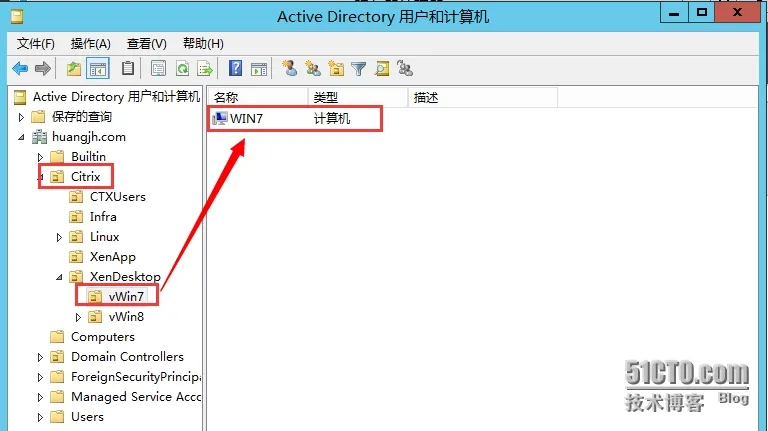
Task: Click the Add to group icon
Action: coord(405,68)
